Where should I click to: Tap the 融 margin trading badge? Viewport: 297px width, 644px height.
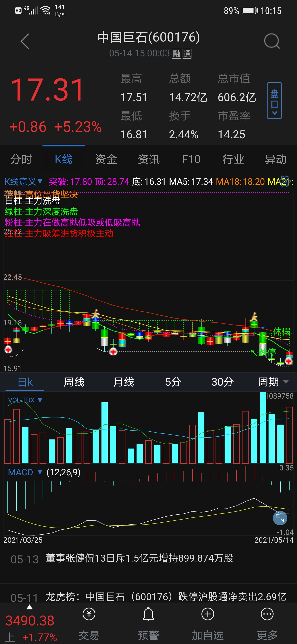(x=177, y=53)
